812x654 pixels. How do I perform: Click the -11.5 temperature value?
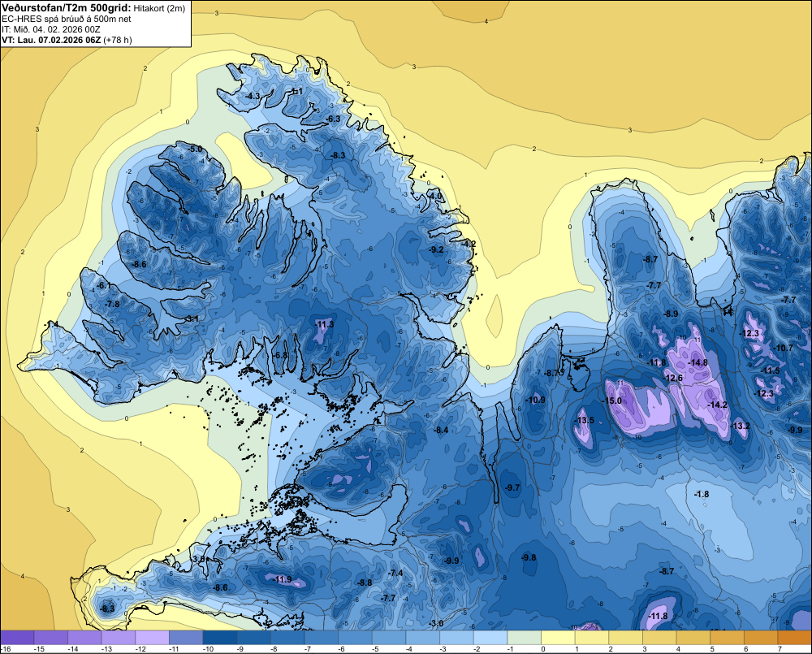[x=771, y=370]
